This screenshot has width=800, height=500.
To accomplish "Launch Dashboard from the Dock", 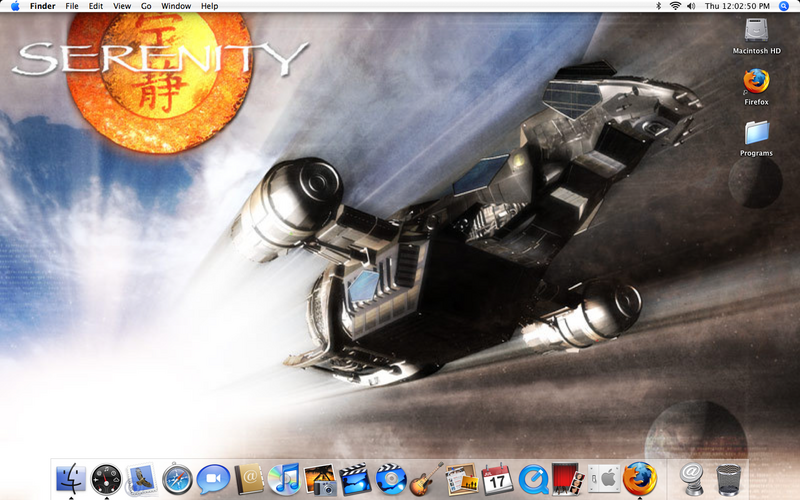I will (x=107, y=479).
